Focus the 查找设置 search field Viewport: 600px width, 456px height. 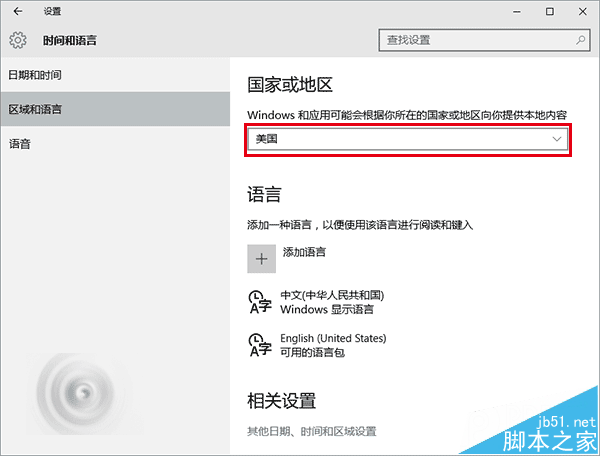(484, 40)
